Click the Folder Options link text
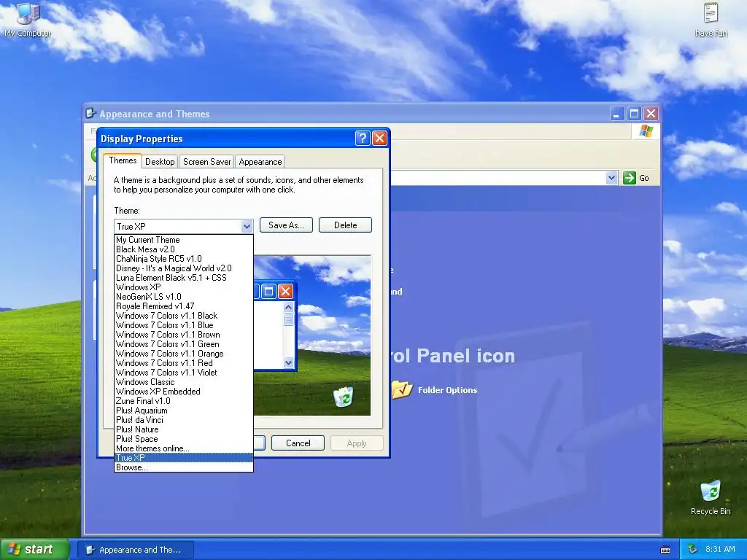747x560 pixels. [x=447, y=390]
